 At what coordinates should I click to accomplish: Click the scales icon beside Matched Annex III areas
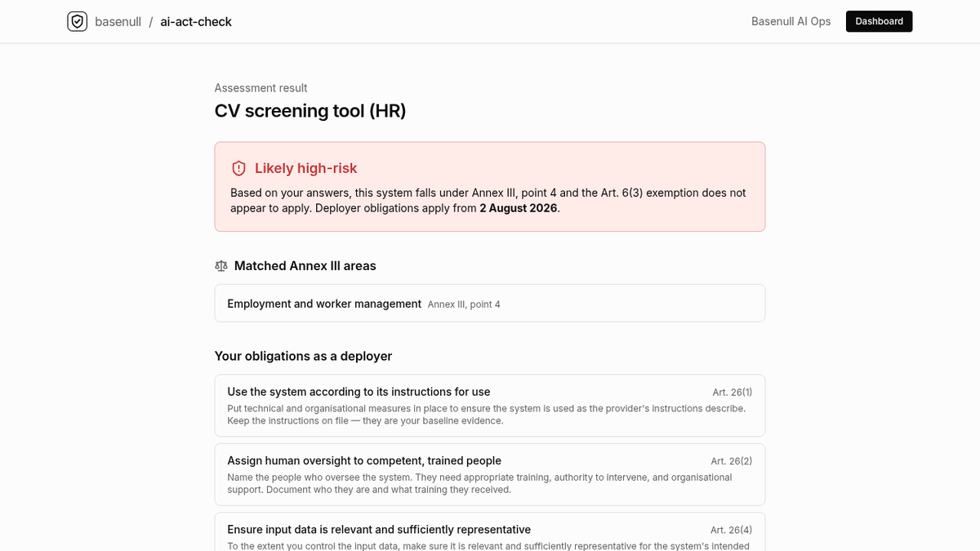pyautogui.click(x=221, y=266)
